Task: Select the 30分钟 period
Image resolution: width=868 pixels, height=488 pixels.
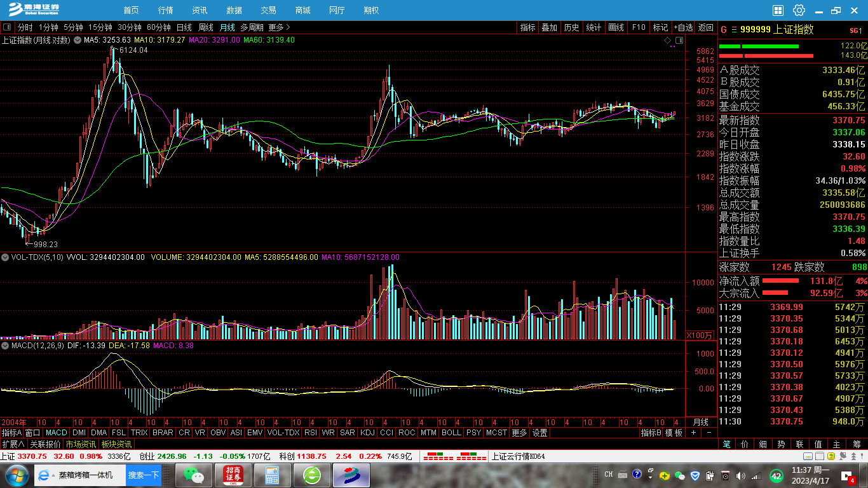Action: click(130, 27)
